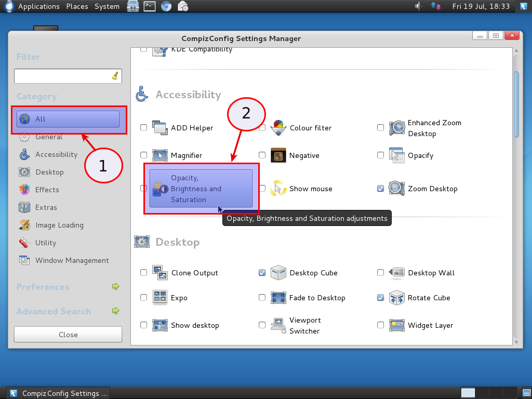532x399 pixels.
Task: Disable the Zoom Desktop checkbox
Action: pos(380,188)
